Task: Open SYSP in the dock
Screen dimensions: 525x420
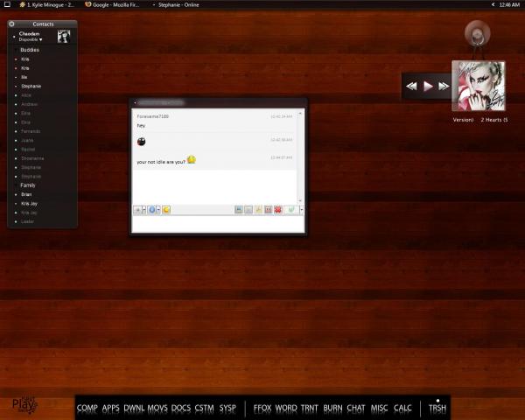Action: point(227,408)
